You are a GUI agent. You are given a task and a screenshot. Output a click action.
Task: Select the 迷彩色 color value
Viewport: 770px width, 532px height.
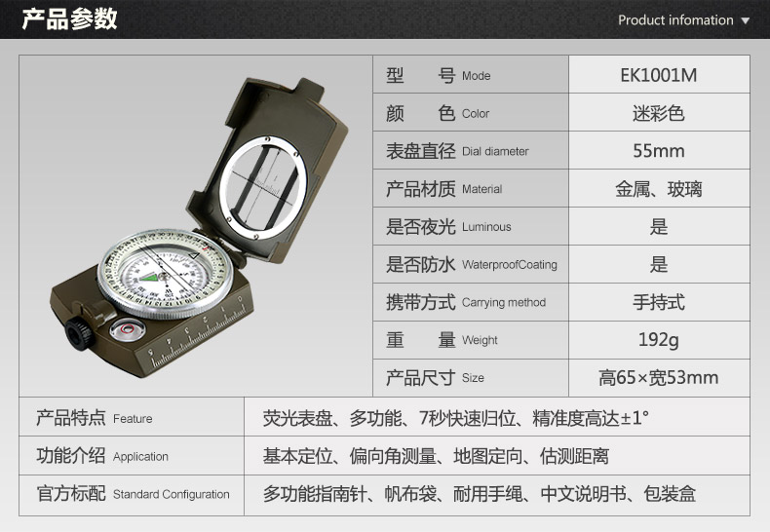tap(659, 113)
